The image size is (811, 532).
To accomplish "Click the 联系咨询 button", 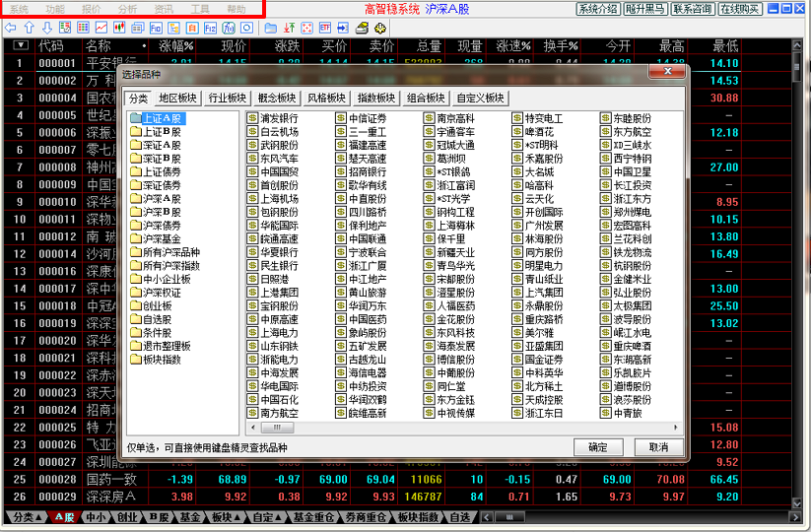I will [693, 9].
